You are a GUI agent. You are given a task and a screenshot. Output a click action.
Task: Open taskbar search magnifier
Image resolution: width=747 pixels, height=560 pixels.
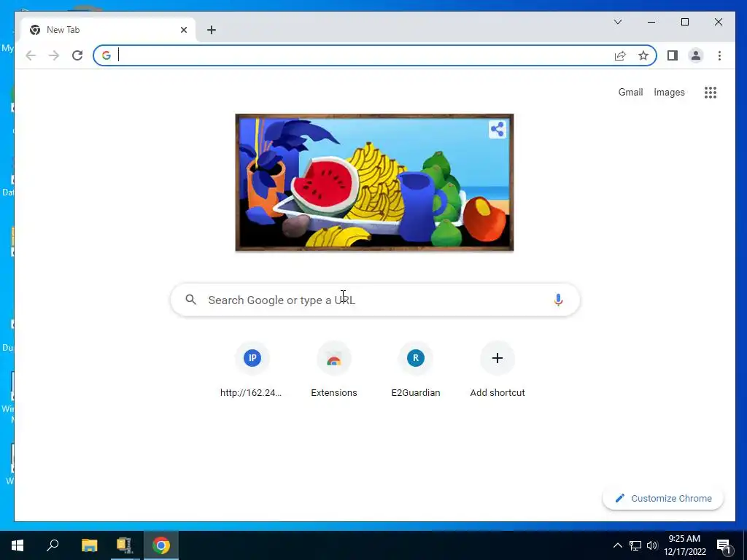[x=53, y=545]
